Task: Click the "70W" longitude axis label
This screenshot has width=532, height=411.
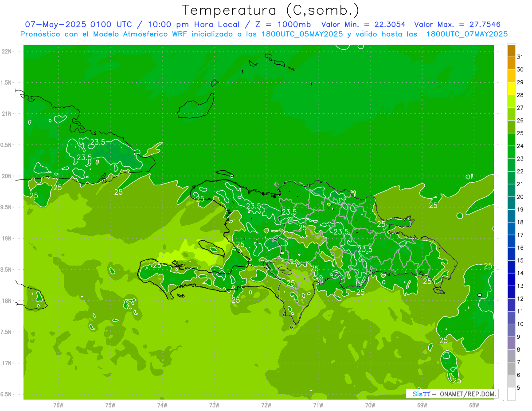Action: pyautogui.click(x=370, y=405)
